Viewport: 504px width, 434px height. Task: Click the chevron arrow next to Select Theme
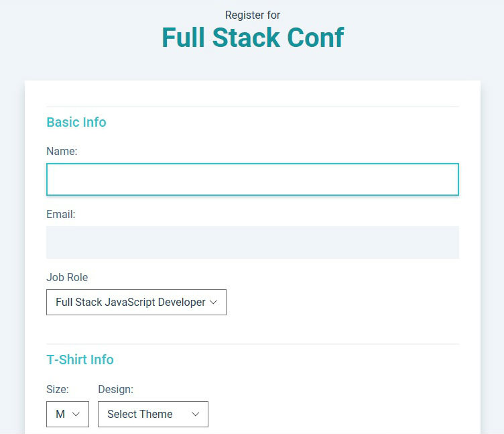(x=196, y=414)
